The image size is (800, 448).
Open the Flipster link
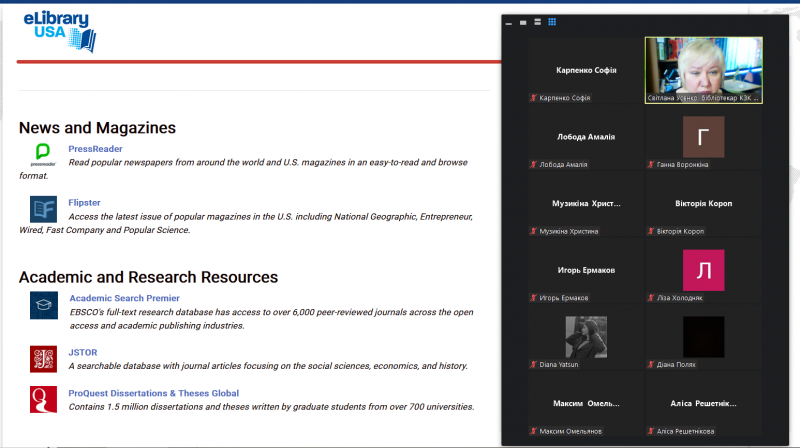(x=84, y=203)
